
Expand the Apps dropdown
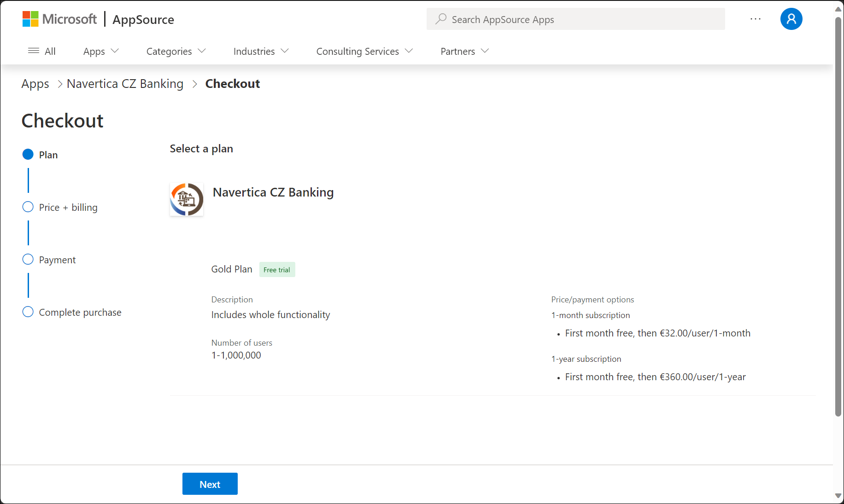point(101,51)
